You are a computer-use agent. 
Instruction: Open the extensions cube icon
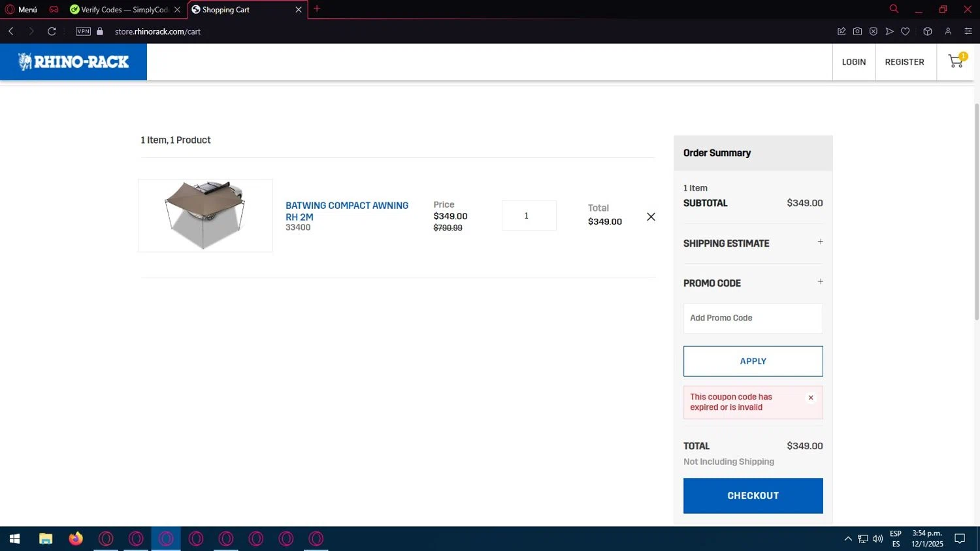[927, 31]
